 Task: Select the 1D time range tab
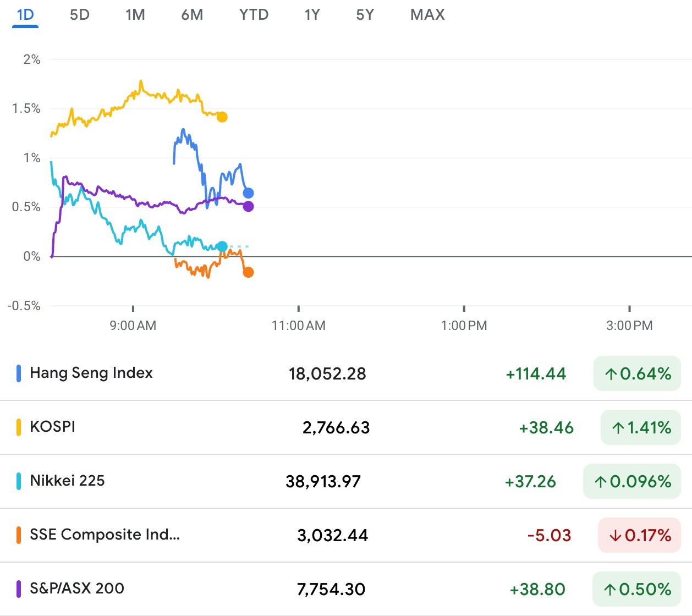(25, 15)
